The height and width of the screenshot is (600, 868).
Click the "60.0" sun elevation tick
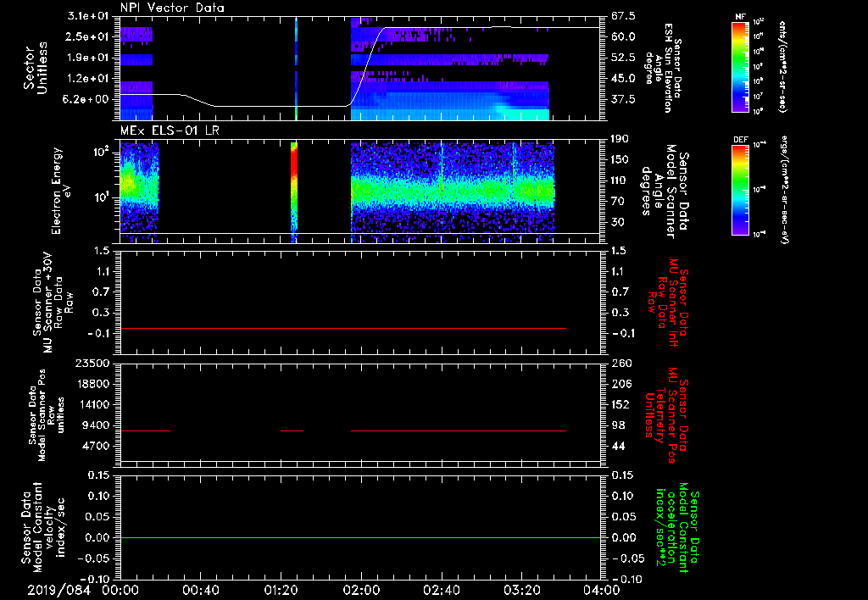tap(623, 36)
